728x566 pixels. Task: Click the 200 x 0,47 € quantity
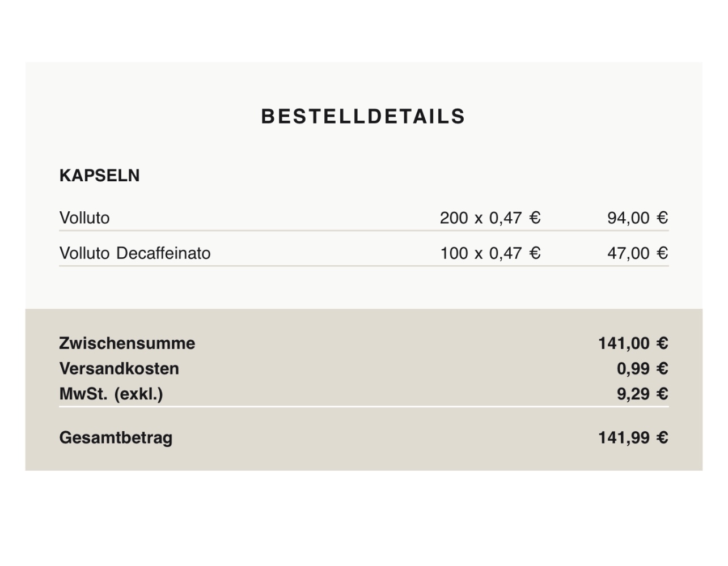[490, 218]
